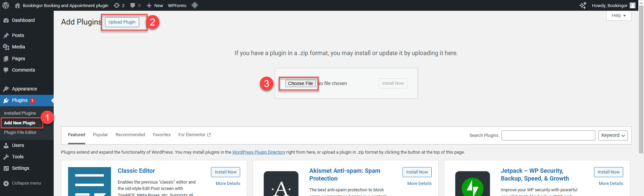Open More Details for Jetpack
The width and height of the screenshot is (644, 196).
point(611,184)
